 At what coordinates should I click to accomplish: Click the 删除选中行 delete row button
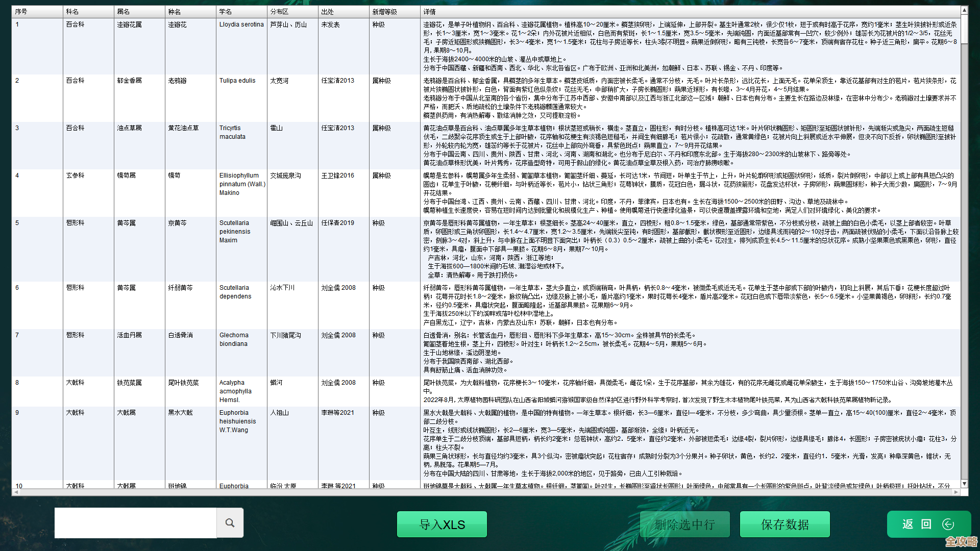click(x=684, y=524)
